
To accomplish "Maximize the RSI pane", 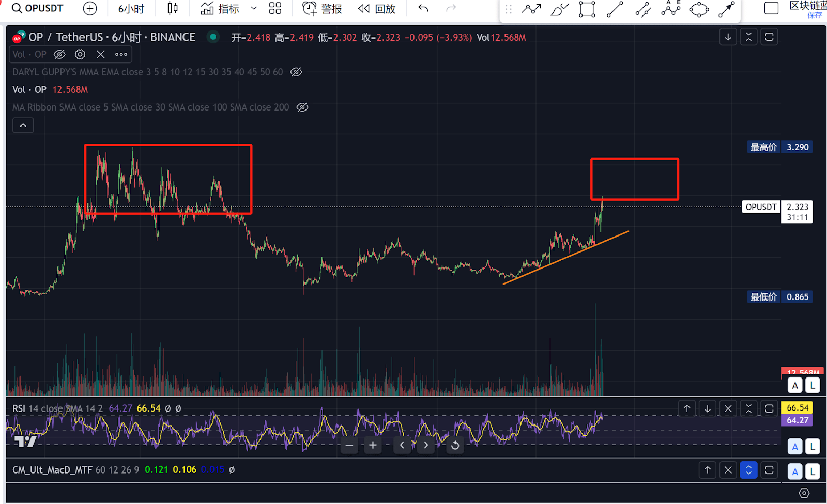I will tap(769, 408).
